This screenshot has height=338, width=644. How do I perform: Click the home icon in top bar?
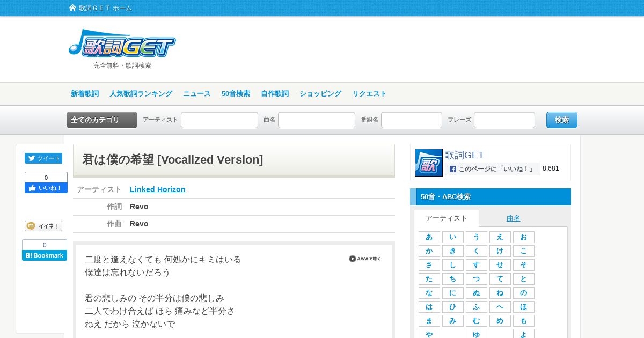coord(72,8)
